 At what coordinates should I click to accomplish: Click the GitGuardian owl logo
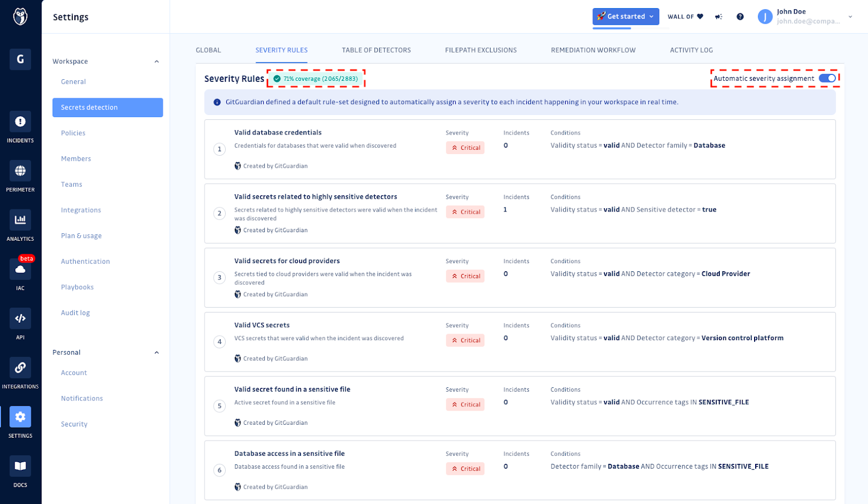20,16
